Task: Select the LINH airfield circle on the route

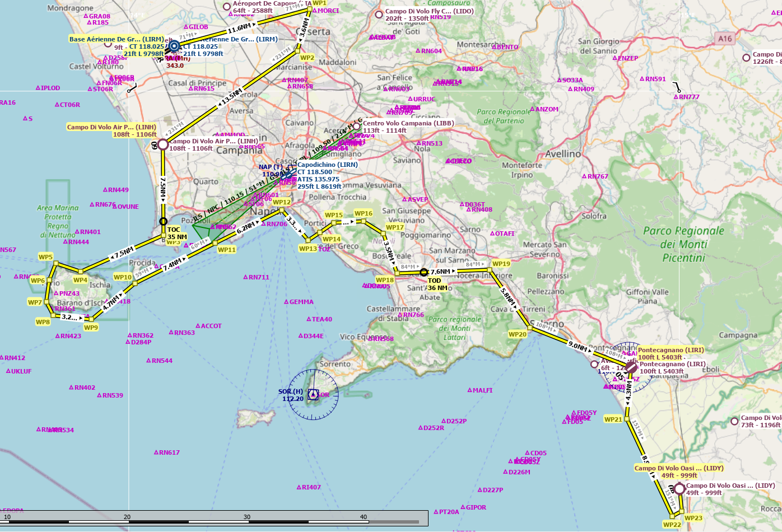Action: click(163, 144)
